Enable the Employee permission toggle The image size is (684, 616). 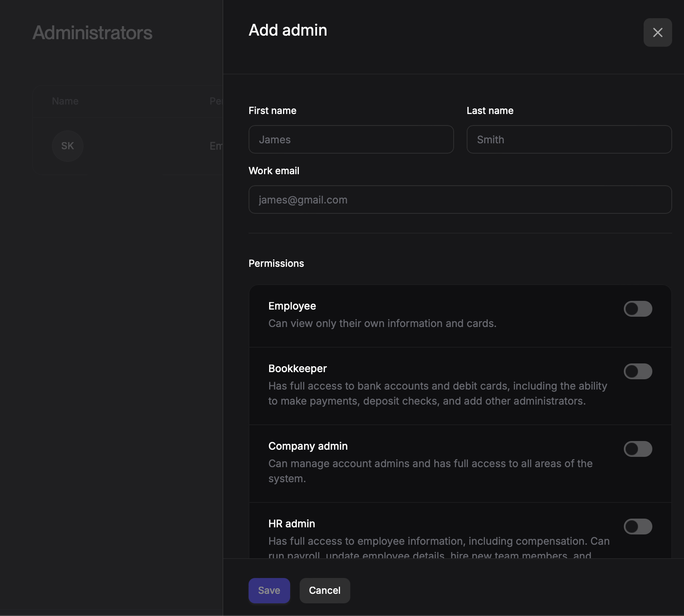[x=638, y=309]
